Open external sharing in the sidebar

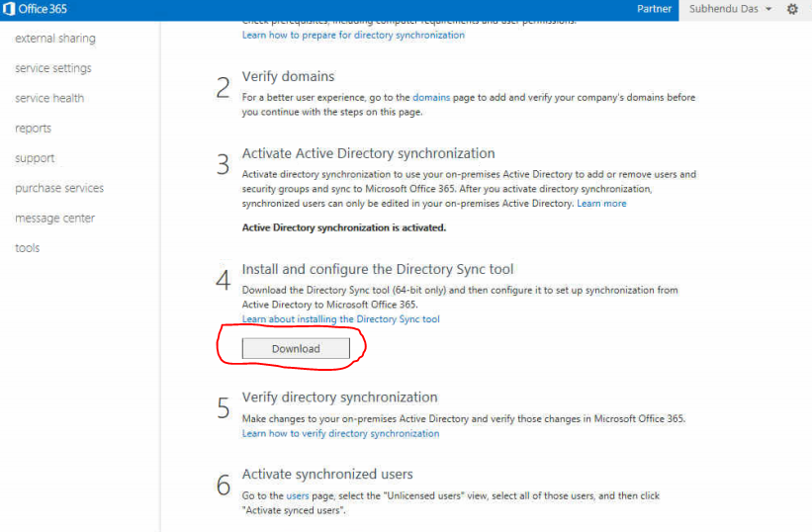[x=55, y=39]
